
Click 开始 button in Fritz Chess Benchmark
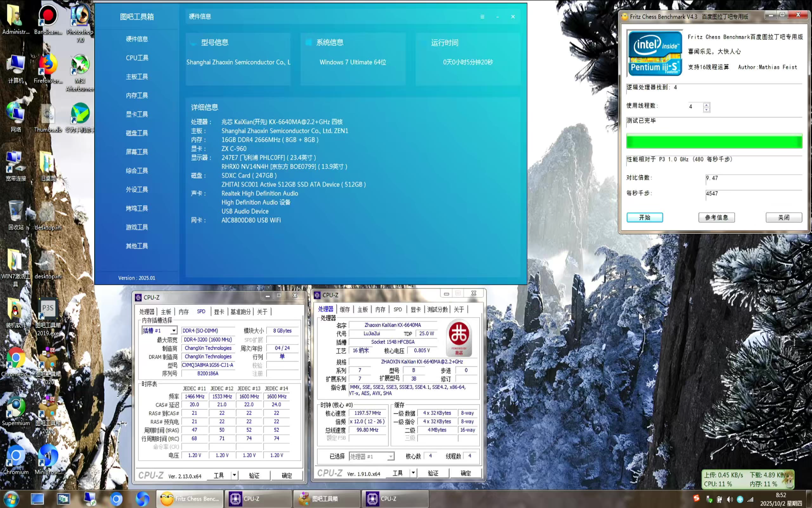(644, 217)
